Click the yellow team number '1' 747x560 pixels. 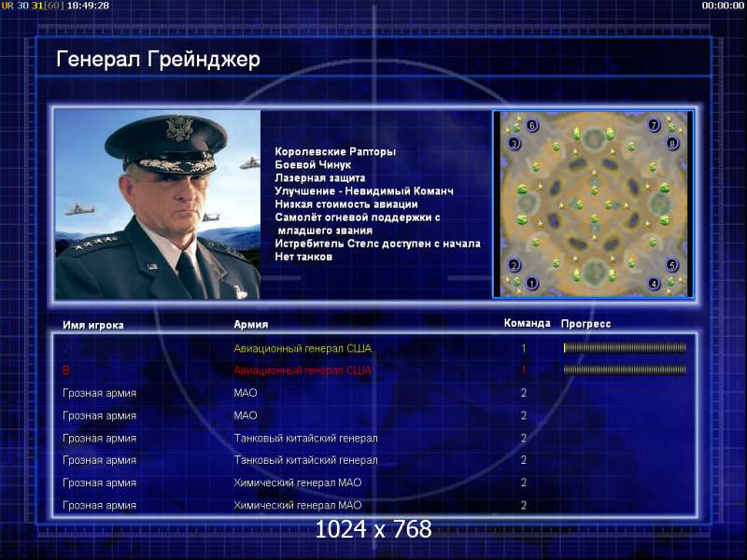tap(524, 348)
